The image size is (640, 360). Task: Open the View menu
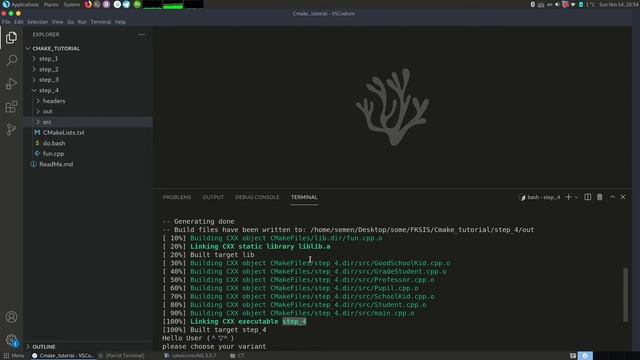(x=58, y=22)
